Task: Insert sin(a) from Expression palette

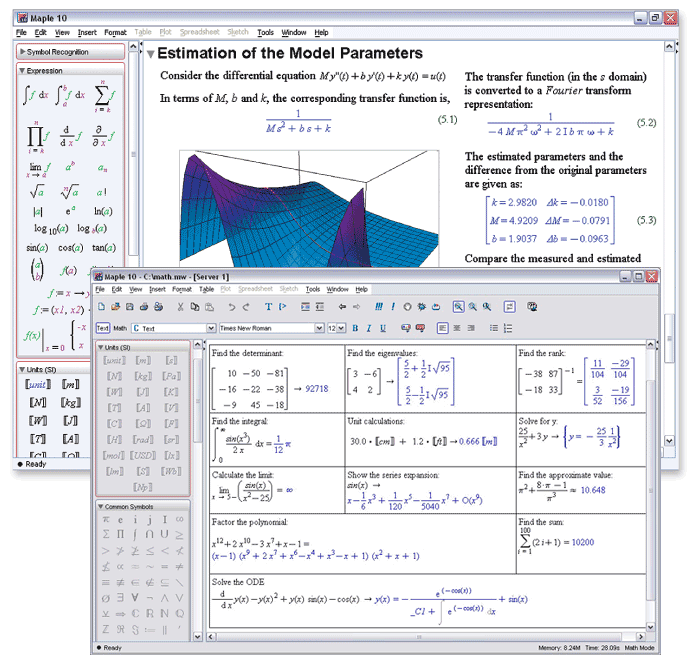Action: point(37,247)
